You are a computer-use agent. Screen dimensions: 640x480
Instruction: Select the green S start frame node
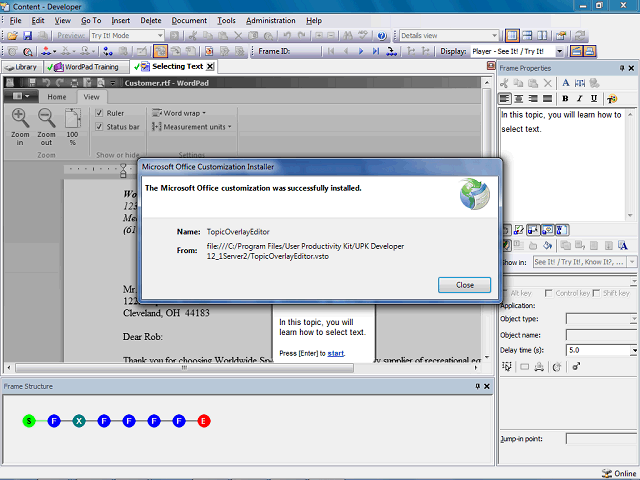tap(29, 421)
